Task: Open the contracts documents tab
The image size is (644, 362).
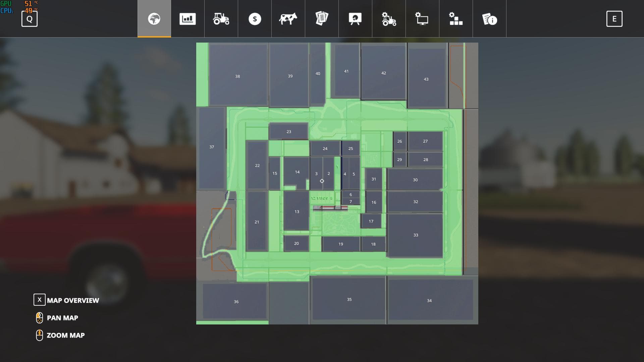Action: coord(322,19)
